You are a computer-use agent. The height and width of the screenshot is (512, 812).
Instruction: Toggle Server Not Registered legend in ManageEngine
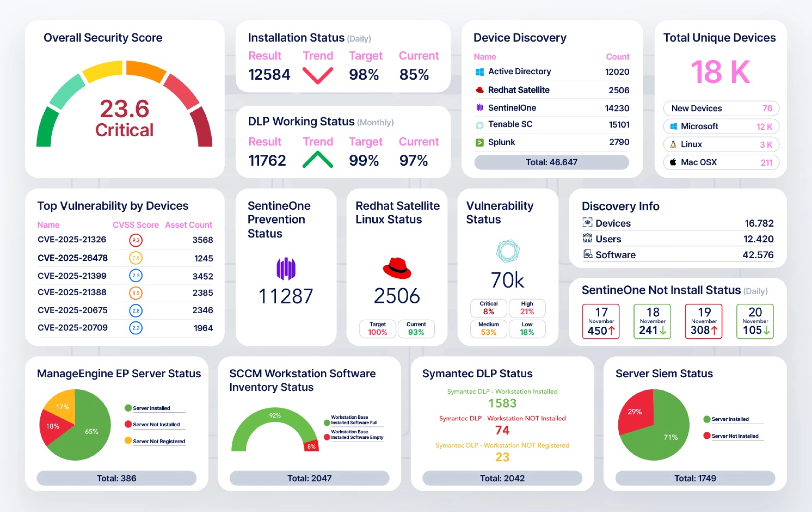[155, 441]
